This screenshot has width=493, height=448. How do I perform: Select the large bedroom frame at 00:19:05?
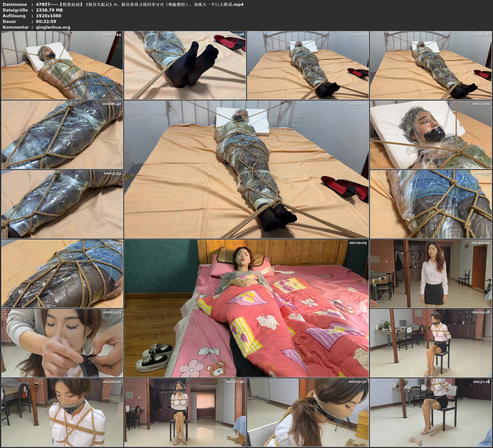coord(246,308)
